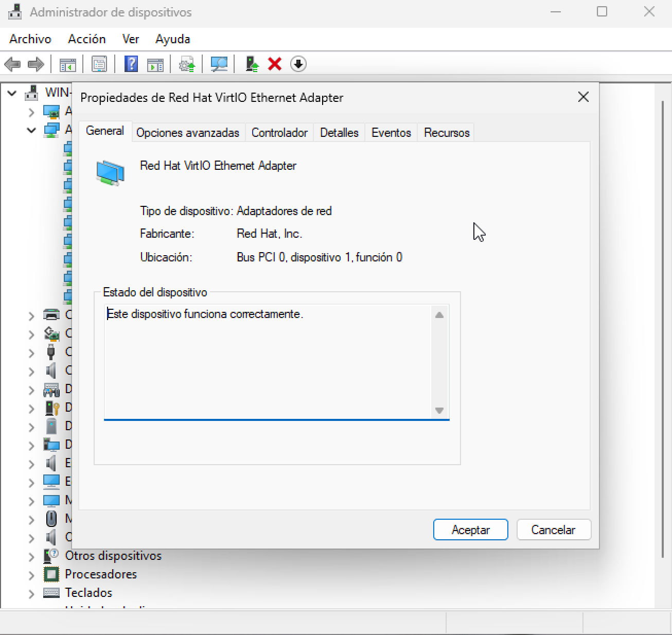Open the Archivo menu
672x635 pixels.
pyautogui.click(x=30, y=39)
